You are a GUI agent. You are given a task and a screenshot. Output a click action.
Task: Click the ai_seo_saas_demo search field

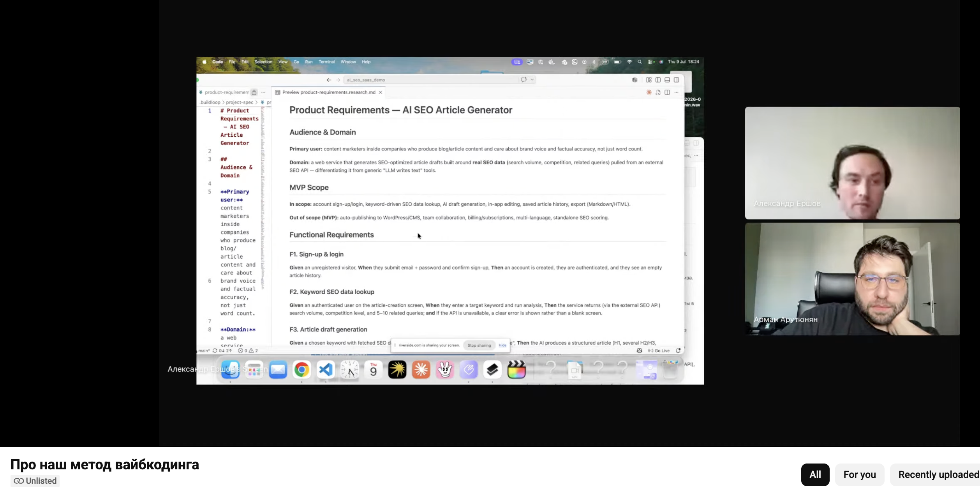coord(431,80)
